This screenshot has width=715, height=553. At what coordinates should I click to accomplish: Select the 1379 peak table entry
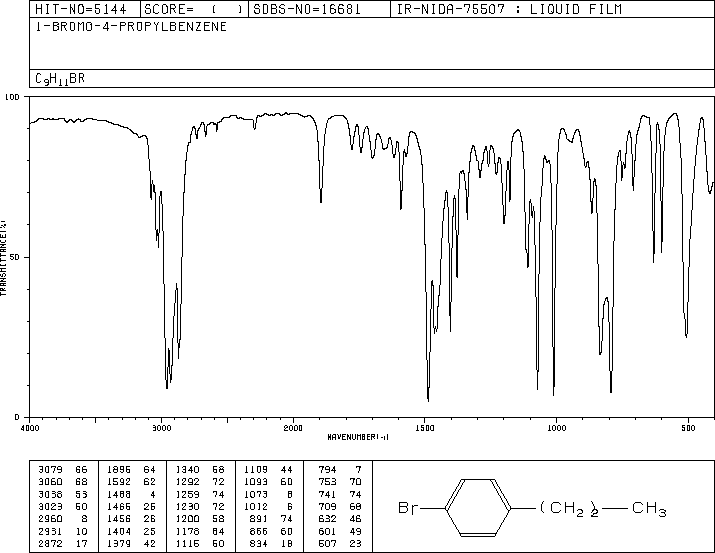(x=119, y=543)
